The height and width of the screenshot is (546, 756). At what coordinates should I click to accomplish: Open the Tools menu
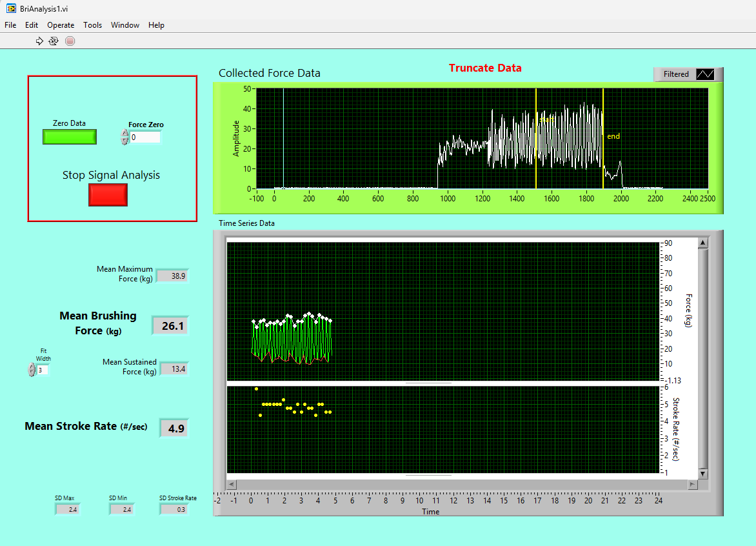[92, 25]
